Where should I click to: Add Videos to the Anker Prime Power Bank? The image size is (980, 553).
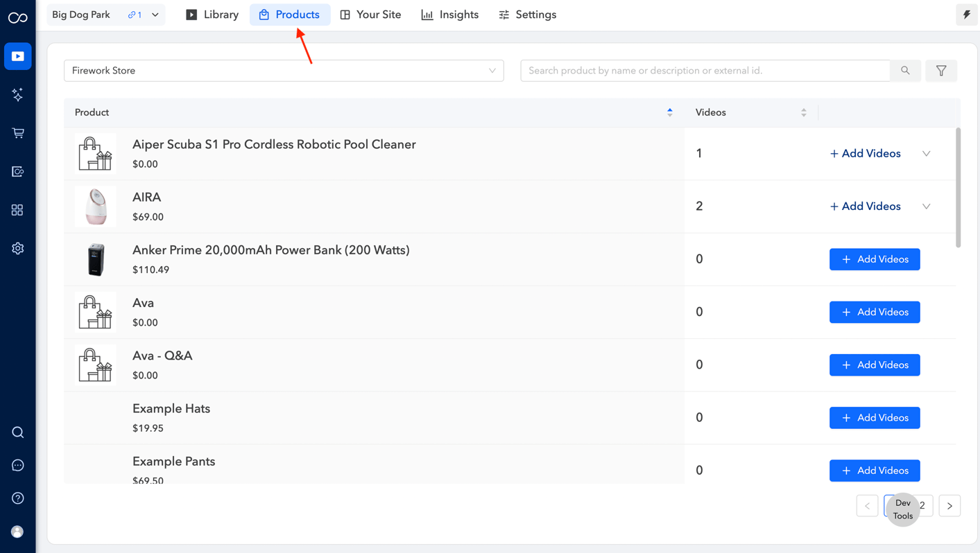point(875,258)
